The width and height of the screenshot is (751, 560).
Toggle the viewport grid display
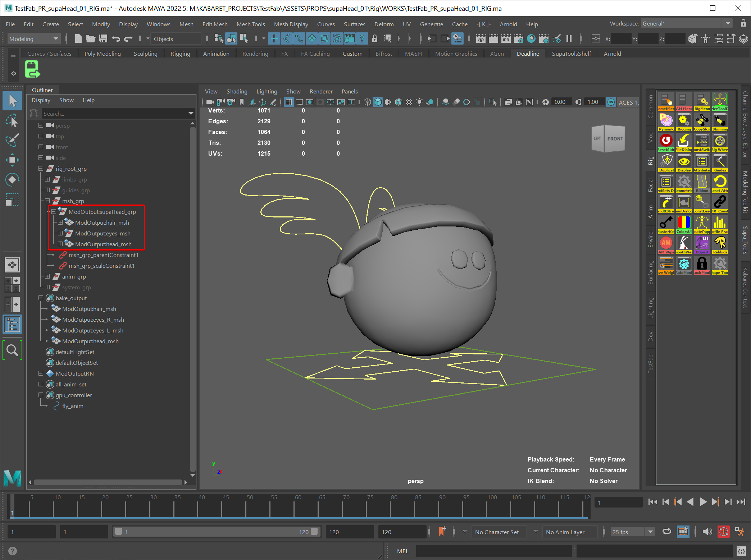tap(288, 102)
